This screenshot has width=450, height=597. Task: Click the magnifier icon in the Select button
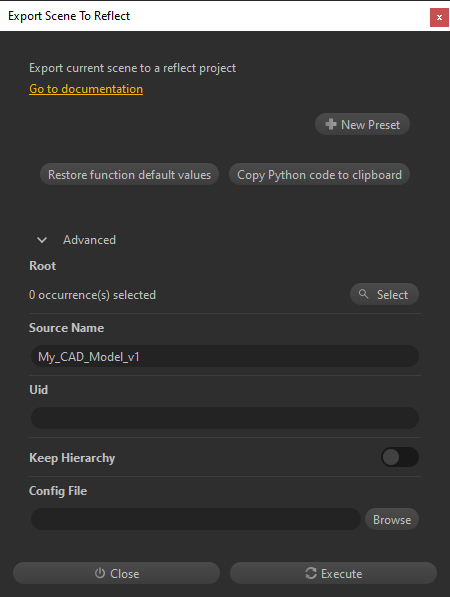click(x=364, y=294)
